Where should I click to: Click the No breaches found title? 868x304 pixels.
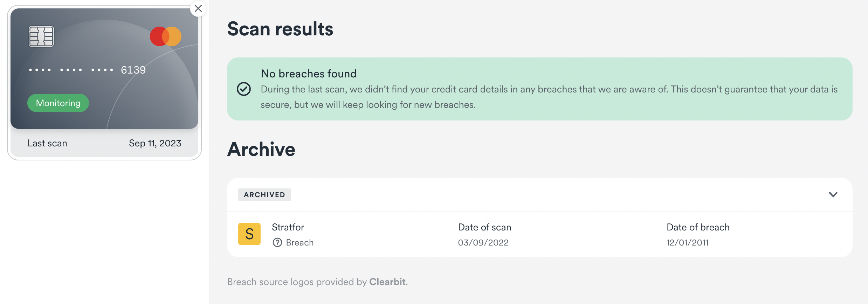click(x=309, y=74)
